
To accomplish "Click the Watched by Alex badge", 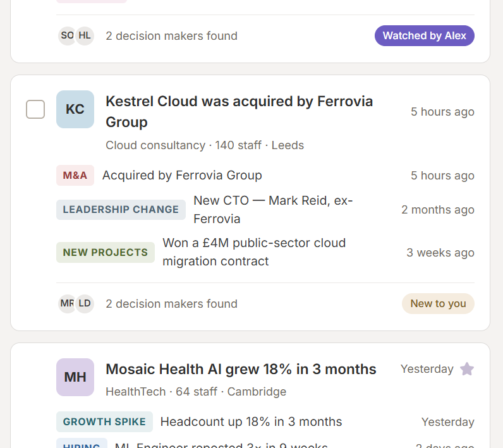I will point(425,35).
